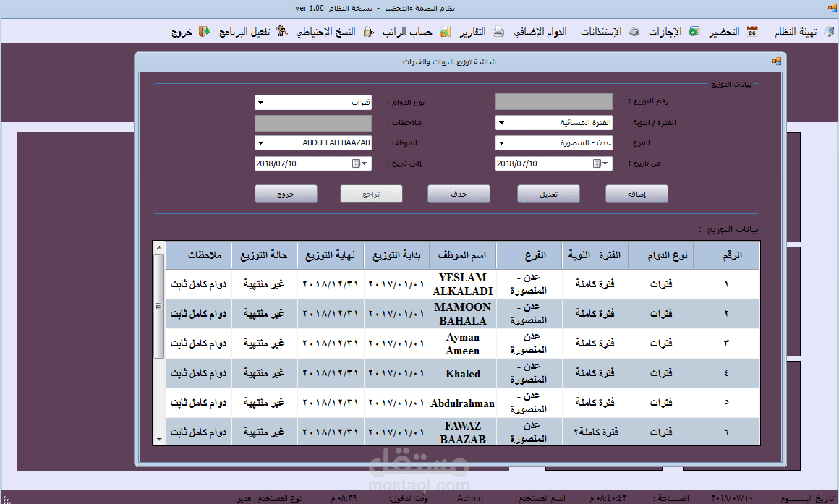Select FAWAZ BAAZAB row

(x=462, y=432)
